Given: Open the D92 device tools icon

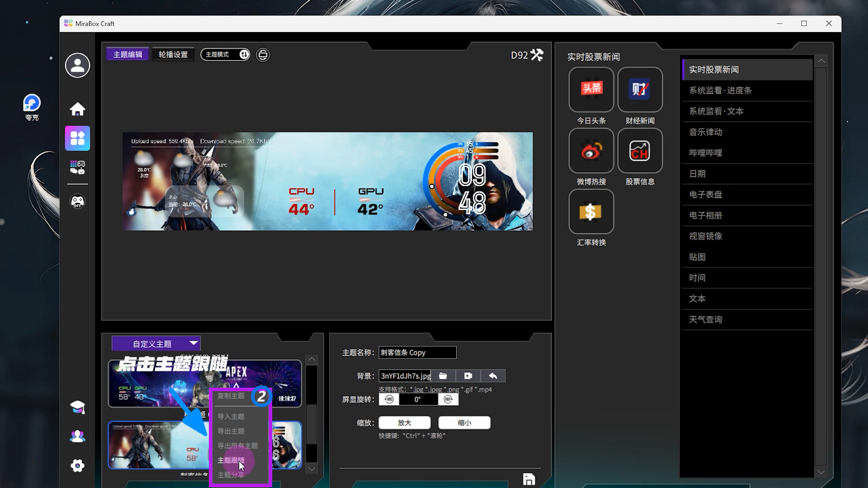Looking at the screenshot, I should coord(537,55).
